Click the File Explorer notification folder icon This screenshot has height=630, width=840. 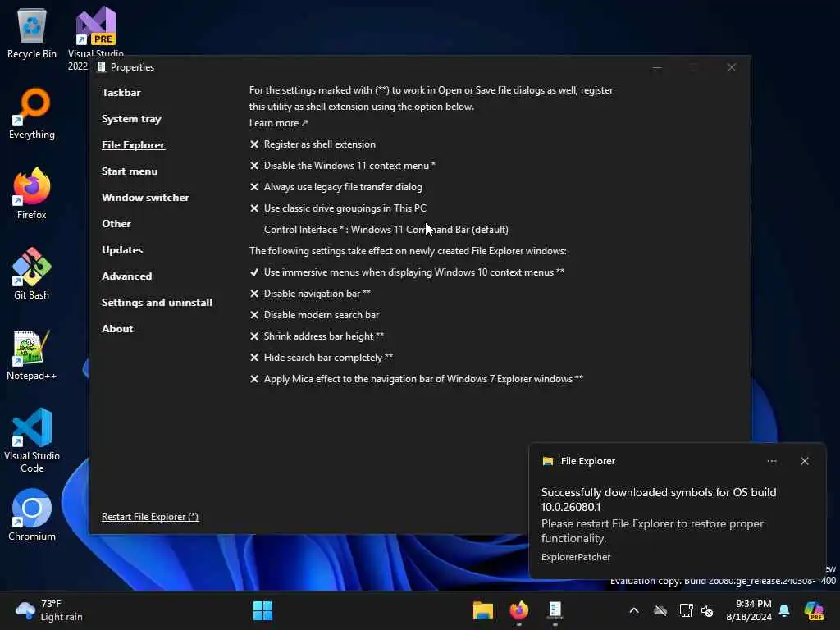(547, 461)
